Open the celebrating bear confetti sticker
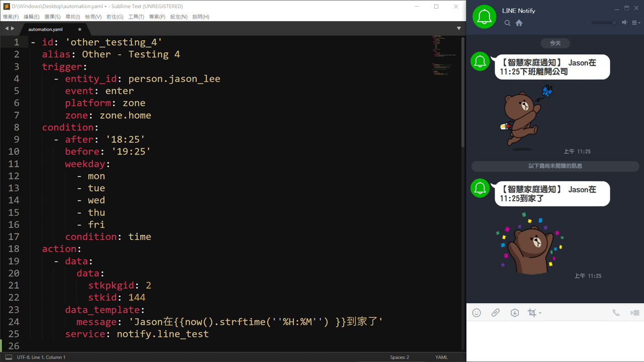This screenshot has width=644, height=362. 530,243
